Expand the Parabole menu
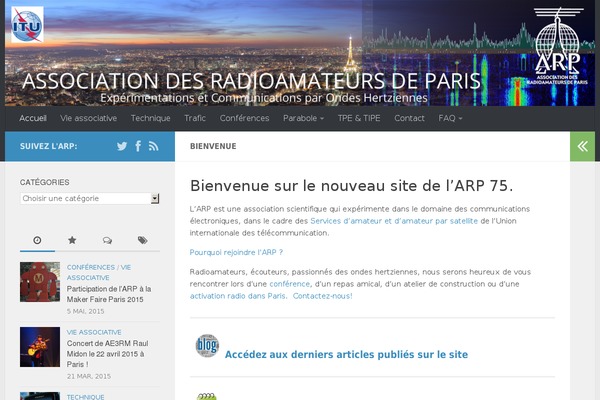The image size is (600, 400). click(303, 118)
